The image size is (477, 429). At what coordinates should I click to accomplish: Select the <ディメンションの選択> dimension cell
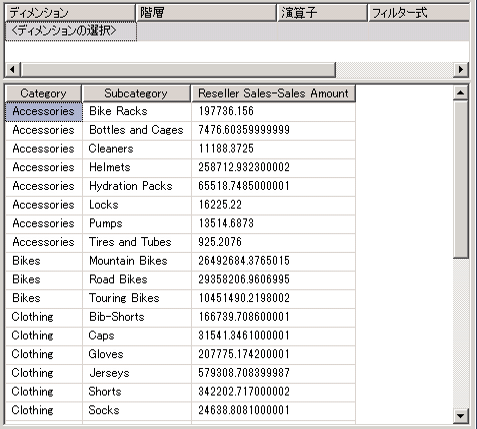[71, 31]
